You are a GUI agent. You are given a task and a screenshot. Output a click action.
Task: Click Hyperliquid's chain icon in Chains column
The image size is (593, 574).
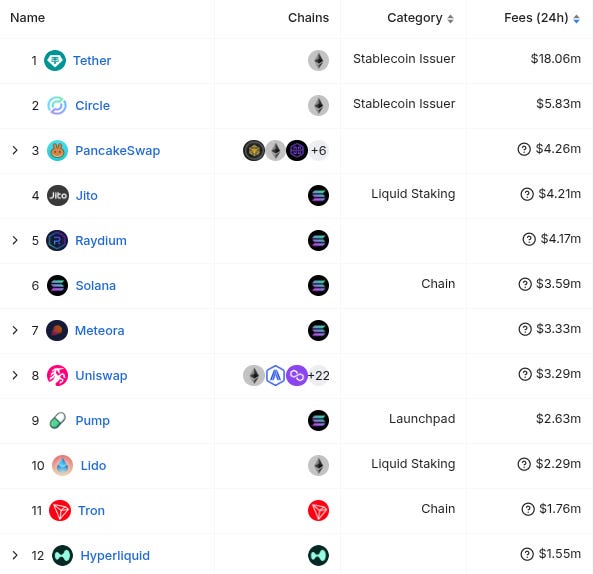pos(318,555)
